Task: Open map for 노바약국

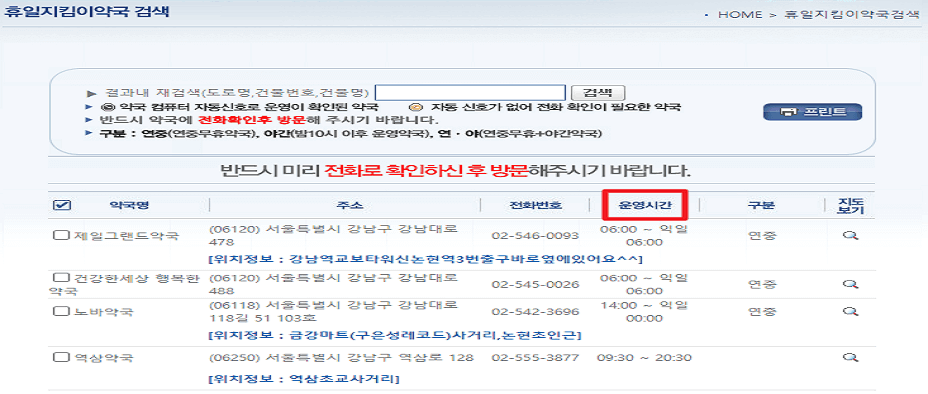Action: 850,311
